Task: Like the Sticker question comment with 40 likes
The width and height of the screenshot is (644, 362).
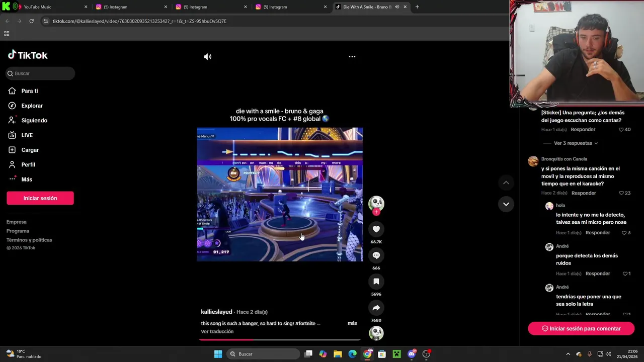Action: point(621,130)
